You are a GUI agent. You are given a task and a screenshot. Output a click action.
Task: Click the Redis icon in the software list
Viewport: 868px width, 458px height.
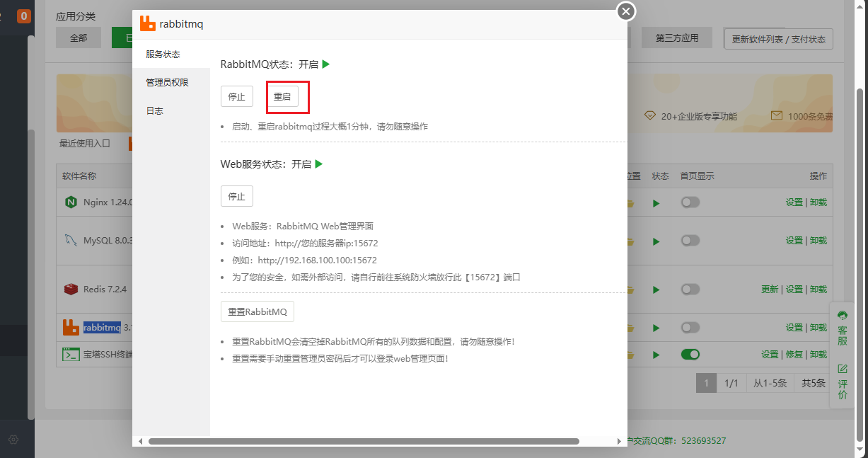(x=71, y=289)
